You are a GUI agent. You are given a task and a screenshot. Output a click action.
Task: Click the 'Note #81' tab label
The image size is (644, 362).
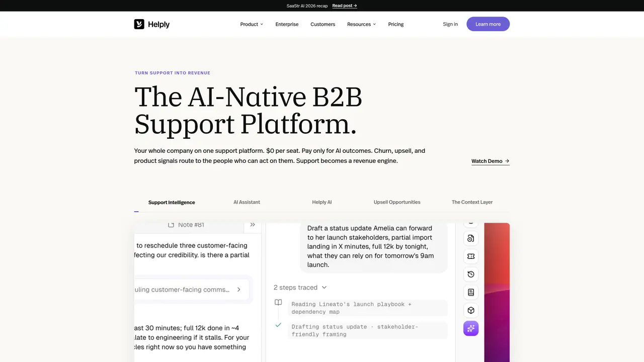191,225
